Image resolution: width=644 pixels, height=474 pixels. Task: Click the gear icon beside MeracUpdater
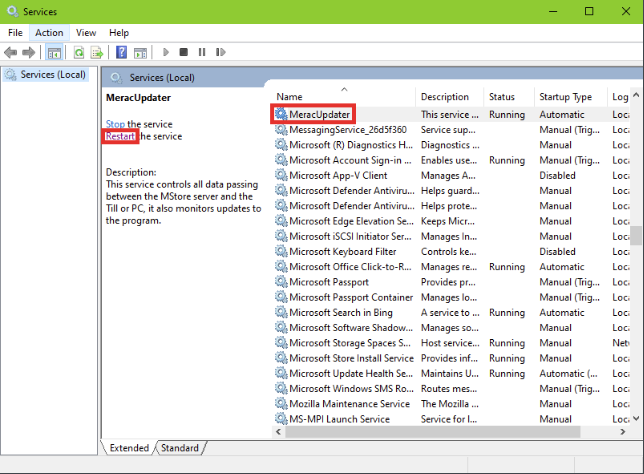(281, 114)
